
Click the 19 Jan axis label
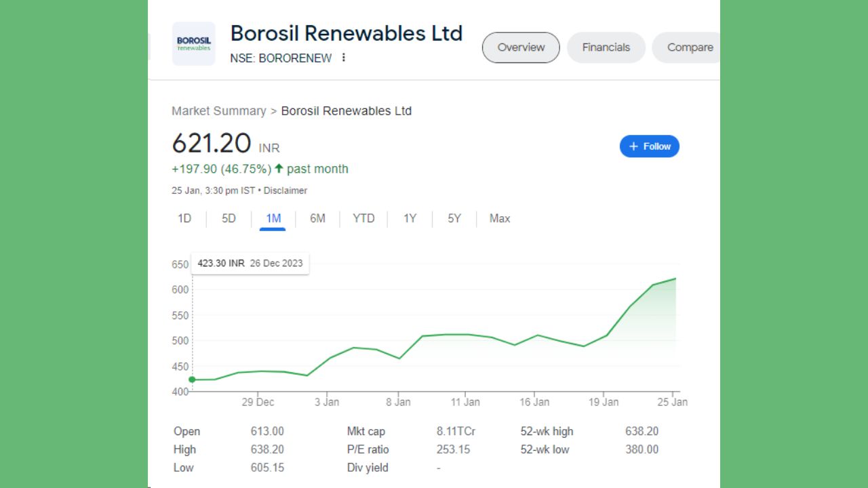pyautogui.click(x=604, y=402)
